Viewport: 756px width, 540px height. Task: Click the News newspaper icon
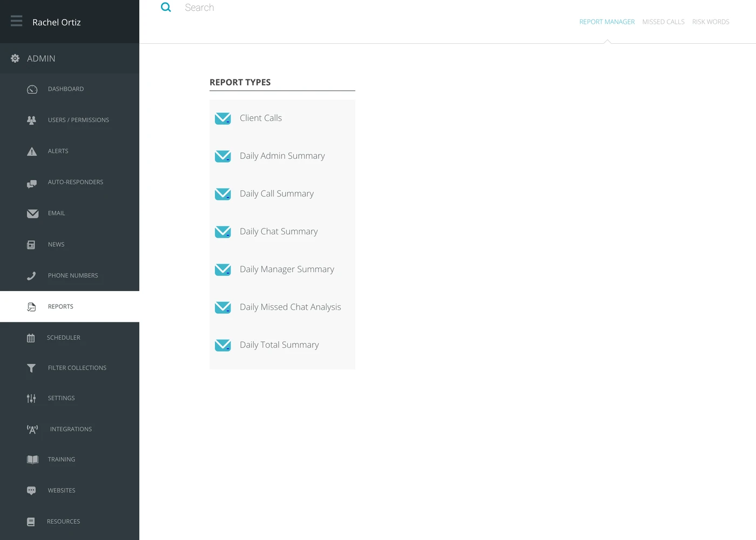(31, 245)
